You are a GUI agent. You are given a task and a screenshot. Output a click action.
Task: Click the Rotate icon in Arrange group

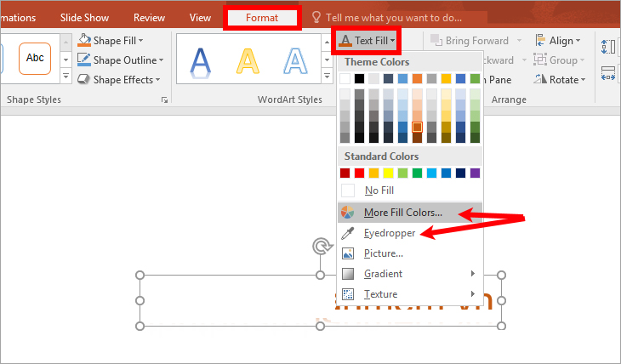(541, 79)
